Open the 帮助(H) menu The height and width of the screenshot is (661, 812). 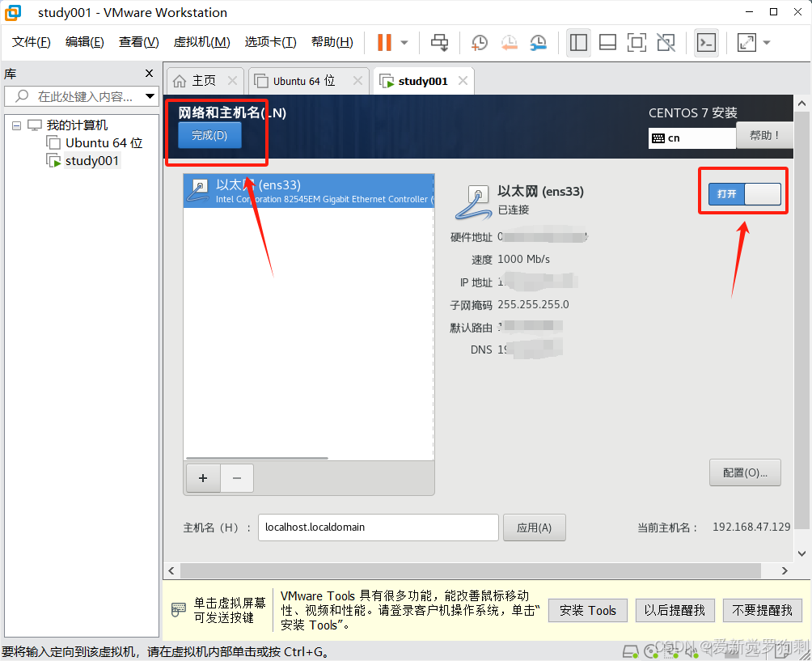[x=332, y=42]
